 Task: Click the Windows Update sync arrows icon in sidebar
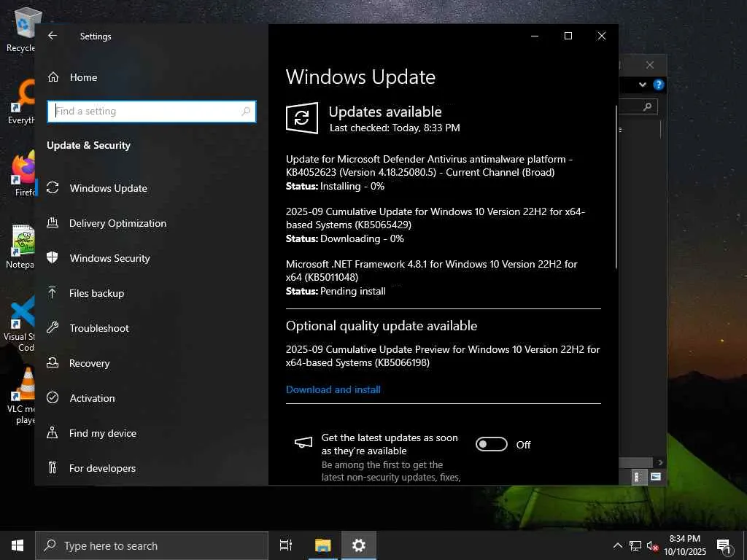[53, 187]
